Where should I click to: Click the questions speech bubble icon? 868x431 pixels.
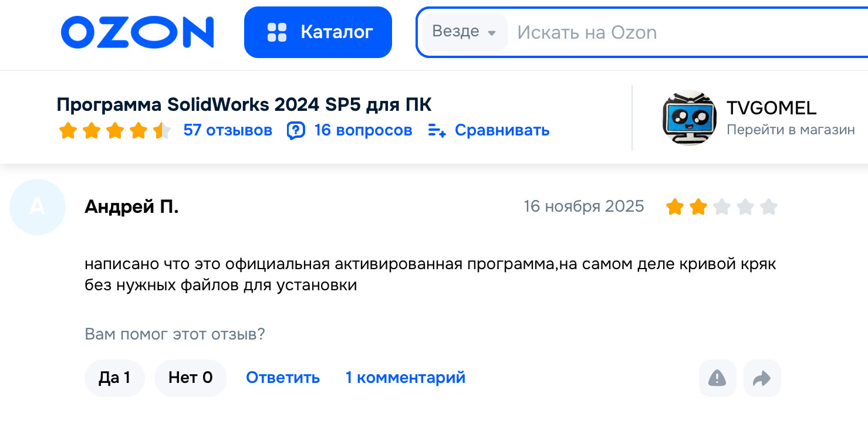(x=296, y=130)
